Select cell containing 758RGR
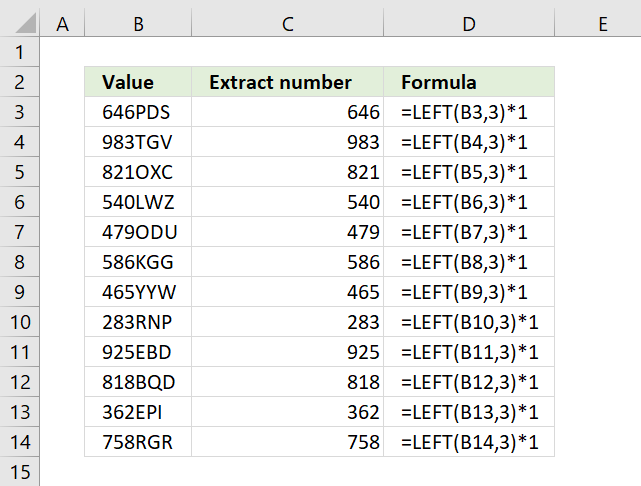The width and height of the screenshot is (641, 486). 138,442
